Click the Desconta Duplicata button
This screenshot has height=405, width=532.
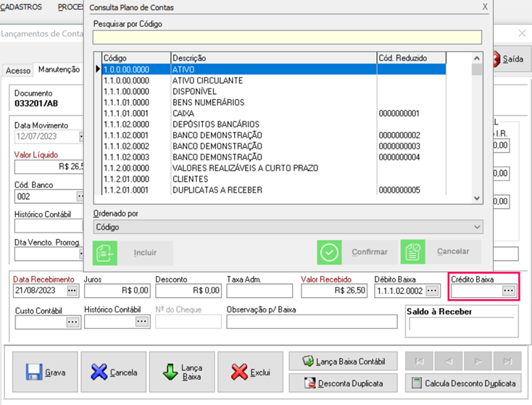coord(342,383)
